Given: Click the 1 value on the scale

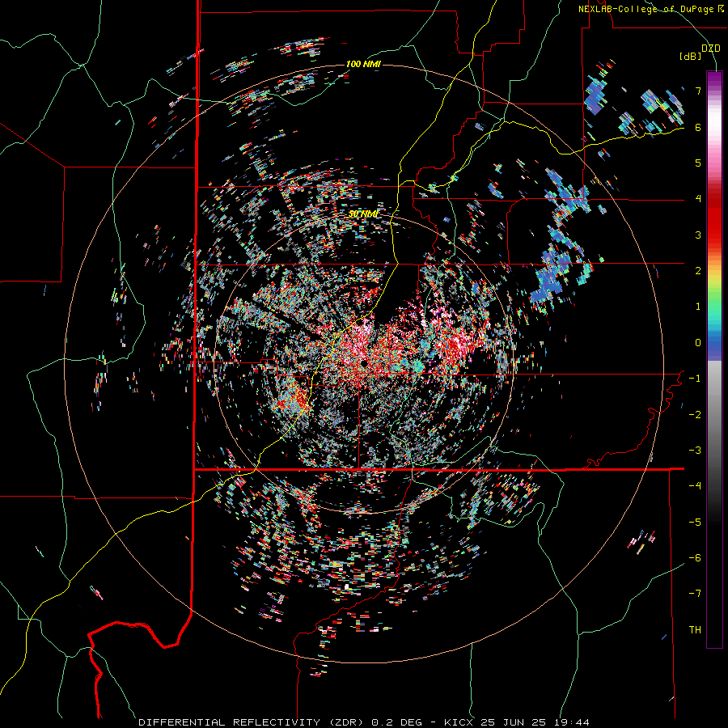Looking at the screenshot, I should coord(698,307).
